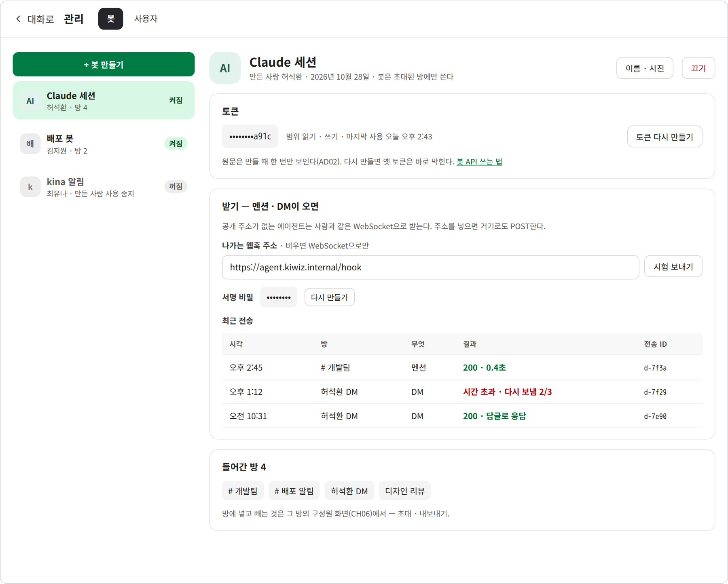
Task: Click the 배 avatar of 배포 봇
Action: pyautogui.click(x=30, y=143)
